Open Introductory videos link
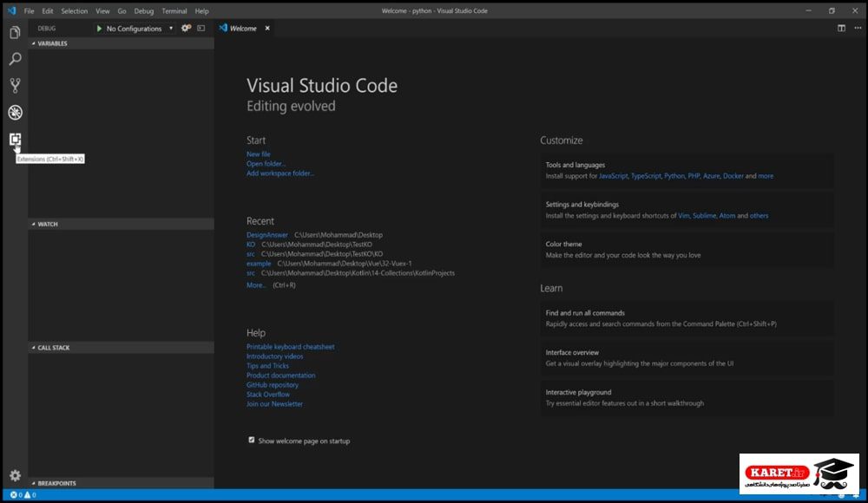Screen dimensions: 868x503 point(274,356)
